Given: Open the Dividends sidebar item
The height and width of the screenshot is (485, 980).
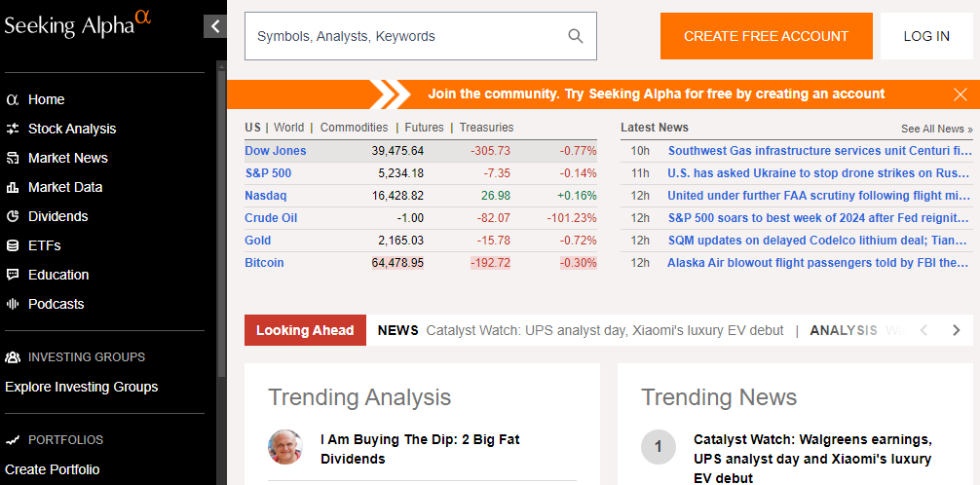Looking at the screenshot, I should click(x=57, y=216).
